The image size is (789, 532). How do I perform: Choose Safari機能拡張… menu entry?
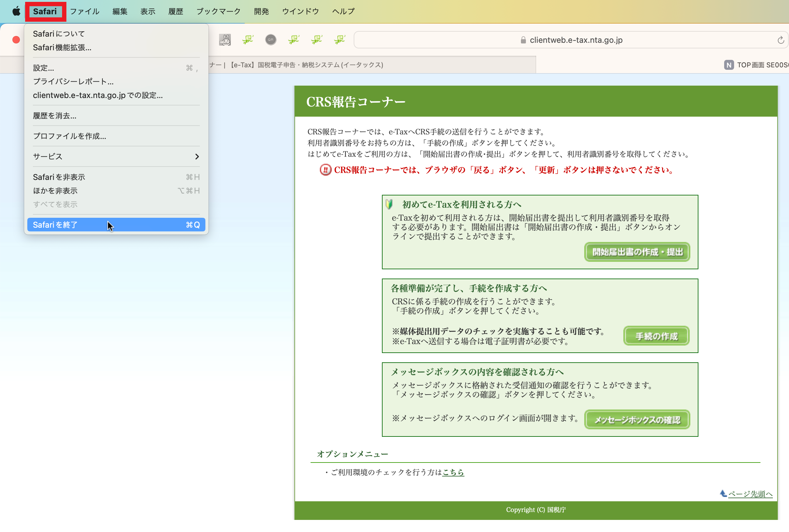pyautogui.click(x=116, y=47)
